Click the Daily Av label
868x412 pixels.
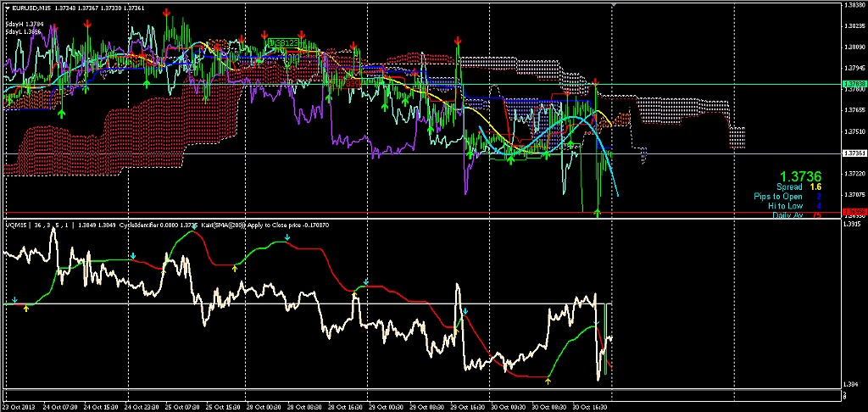[x=787, y=214]
